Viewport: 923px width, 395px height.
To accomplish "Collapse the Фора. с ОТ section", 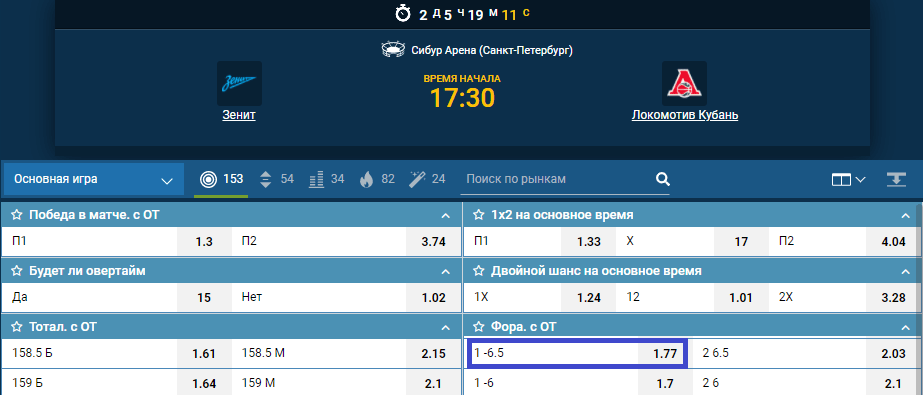I will [x=905, y=327].
